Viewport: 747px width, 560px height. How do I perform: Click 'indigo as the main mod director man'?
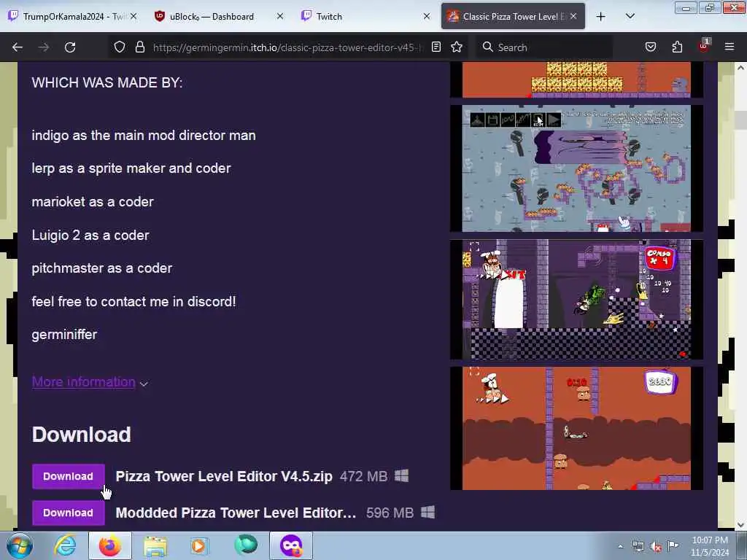tap(144, 135)
